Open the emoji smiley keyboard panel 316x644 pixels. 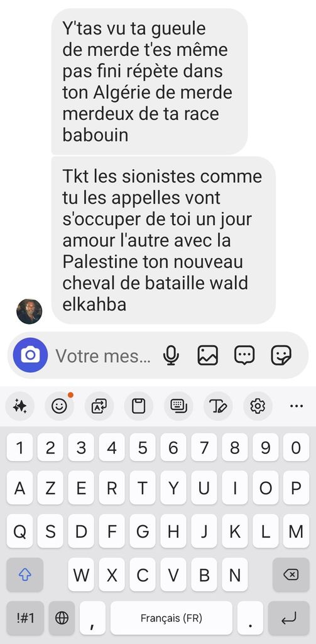click(59, 406)
